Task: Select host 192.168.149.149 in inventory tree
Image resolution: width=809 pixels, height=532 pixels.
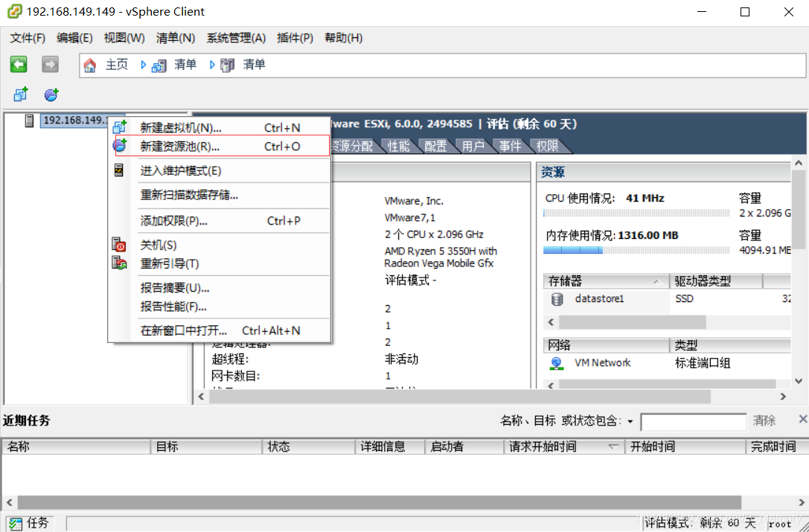Action: [x=80, y=121]
